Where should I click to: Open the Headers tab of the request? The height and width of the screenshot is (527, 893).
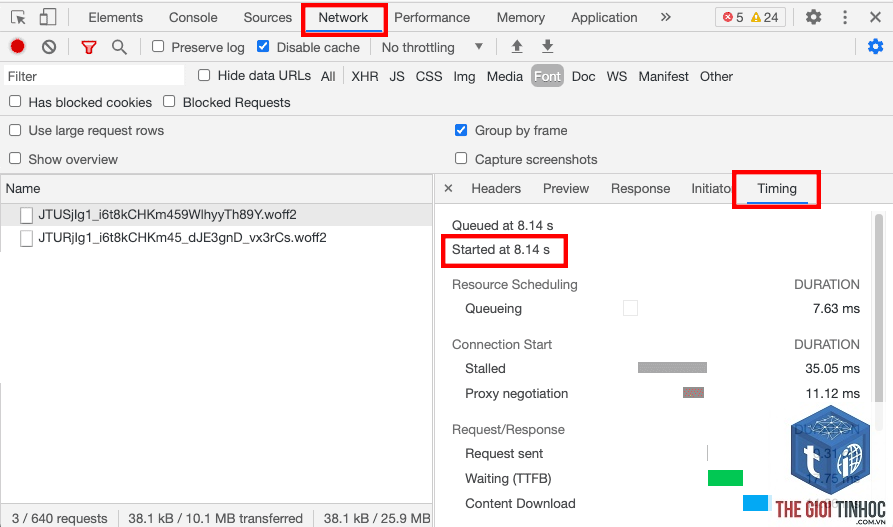tap(496, 189)
